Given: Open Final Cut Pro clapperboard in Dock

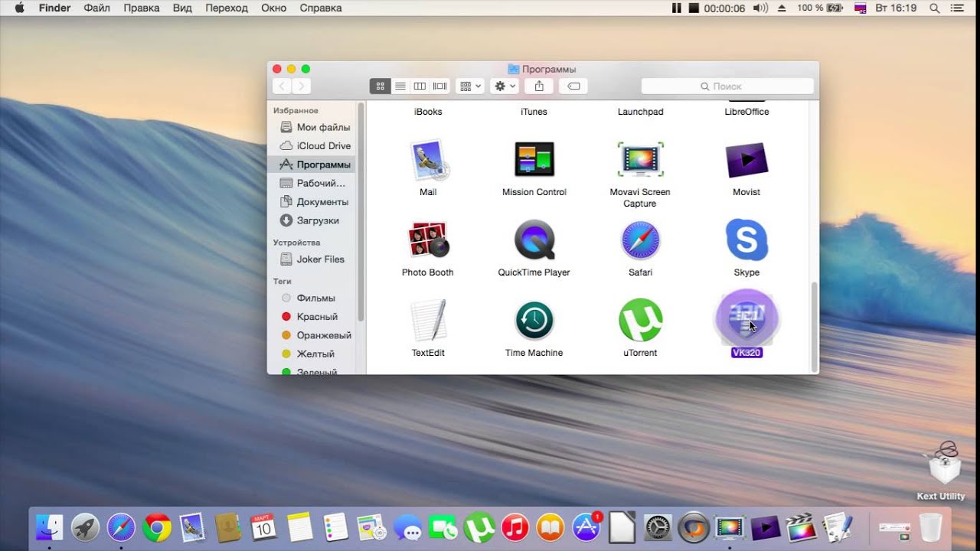Looking at the screenshot, I should [801, 527].
